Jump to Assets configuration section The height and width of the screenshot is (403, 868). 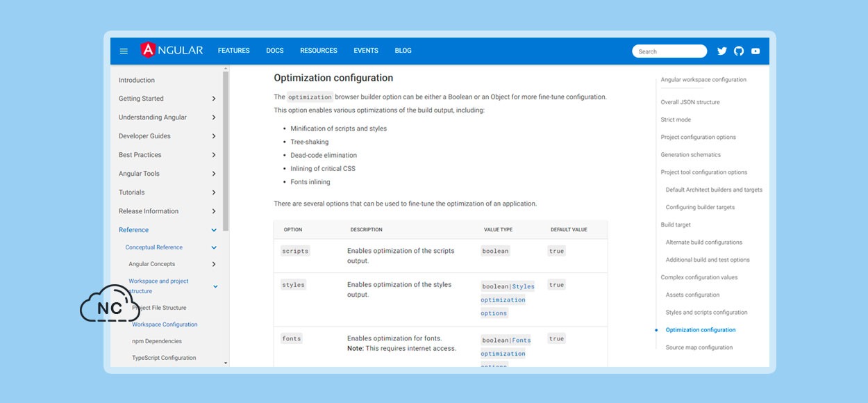[692, 295]
